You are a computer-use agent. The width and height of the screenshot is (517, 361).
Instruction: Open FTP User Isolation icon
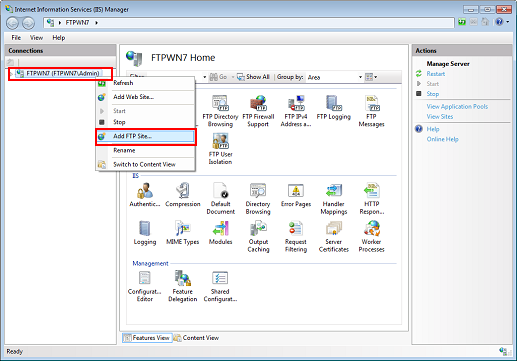220,149
